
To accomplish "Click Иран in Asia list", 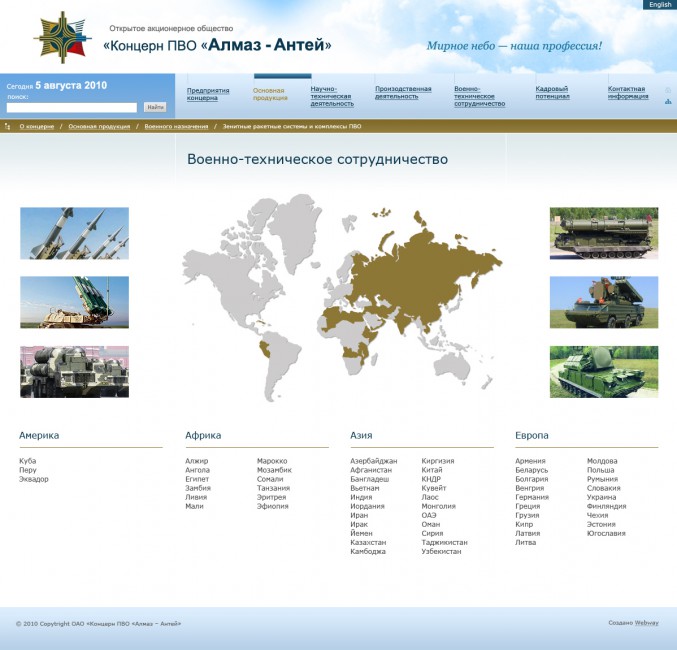I will (359, 515).
